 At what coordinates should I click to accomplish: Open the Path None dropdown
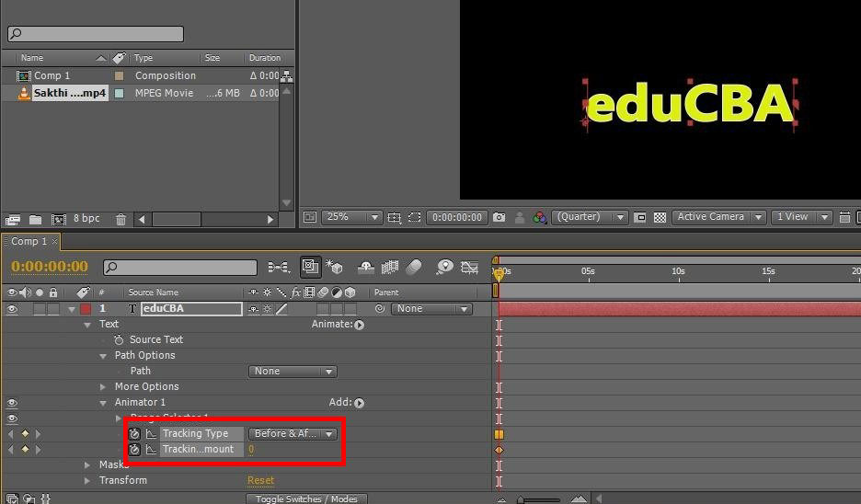coord(293,372)
